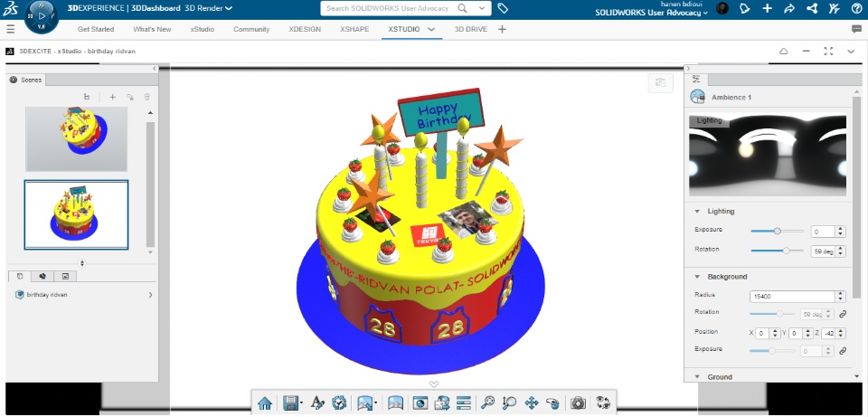Select the materials sphere tab
The image size is (868, 417).
(42, 276)
